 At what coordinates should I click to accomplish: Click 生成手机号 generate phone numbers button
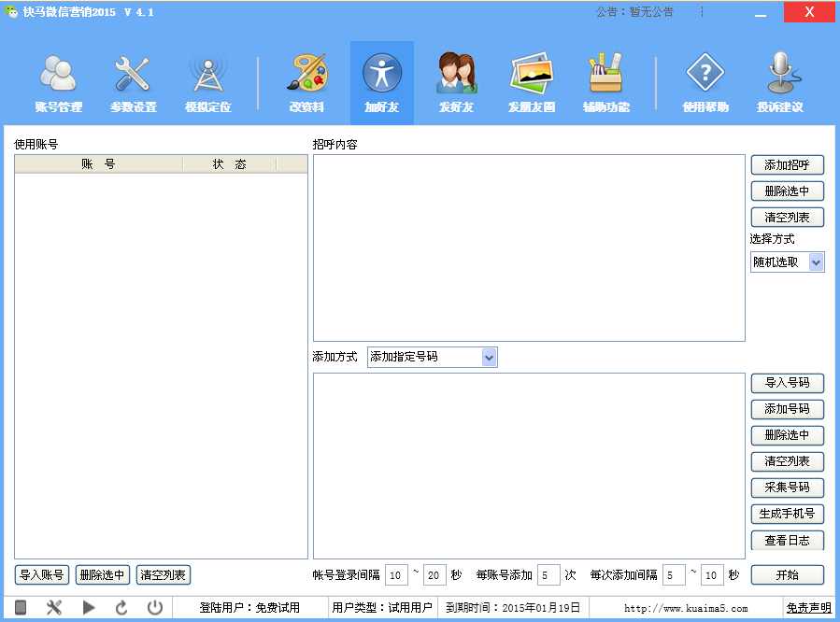click(787, 514)
